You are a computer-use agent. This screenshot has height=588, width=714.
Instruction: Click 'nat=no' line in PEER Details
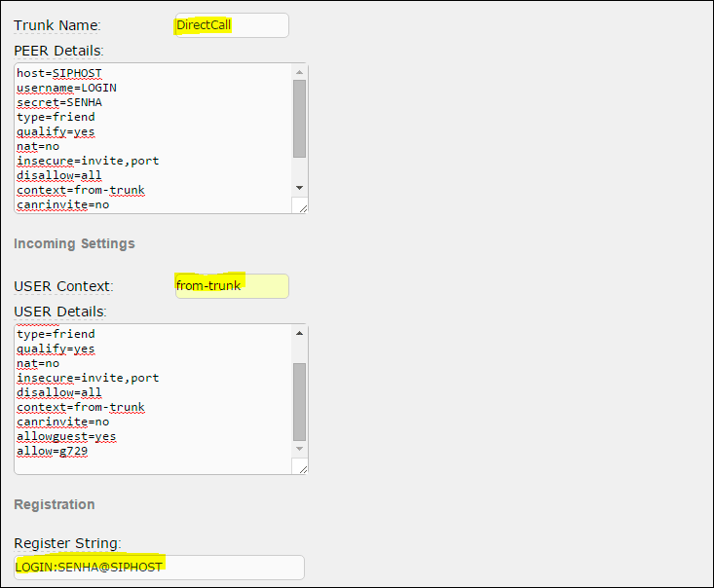point(38,146)
